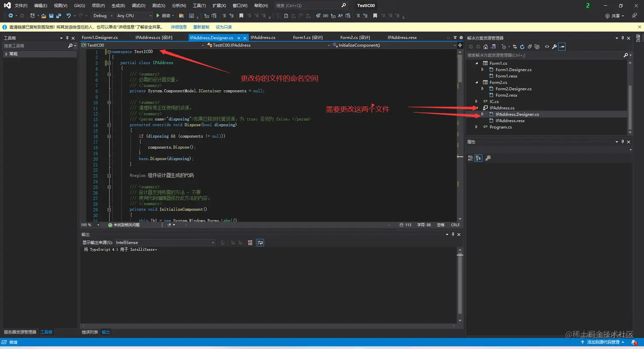Screen dimensions: 644x349
Task: Click the Undo arrow icon
Action: [x=69, y=16]
